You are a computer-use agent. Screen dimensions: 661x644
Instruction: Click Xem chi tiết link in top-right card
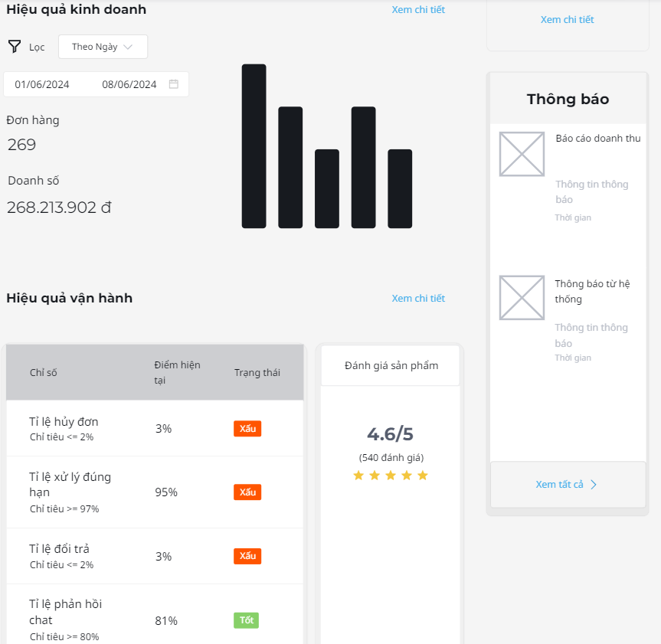567,19
